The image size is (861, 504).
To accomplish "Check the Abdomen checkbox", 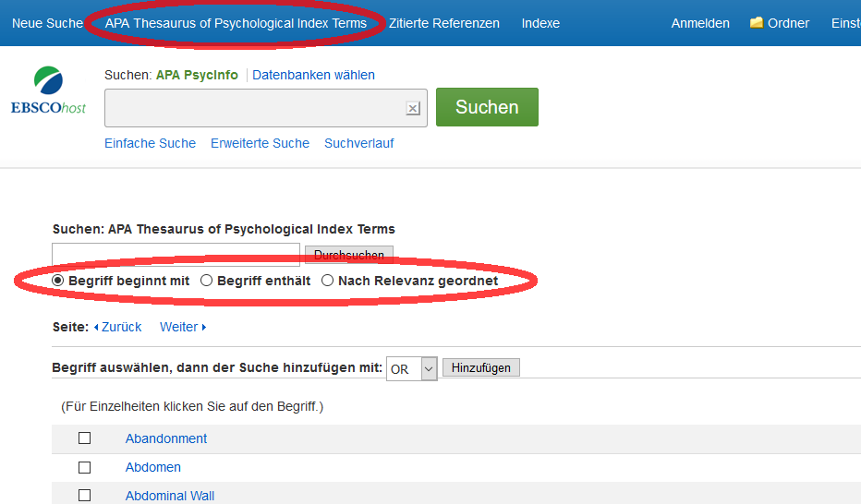I will point(85,467).
